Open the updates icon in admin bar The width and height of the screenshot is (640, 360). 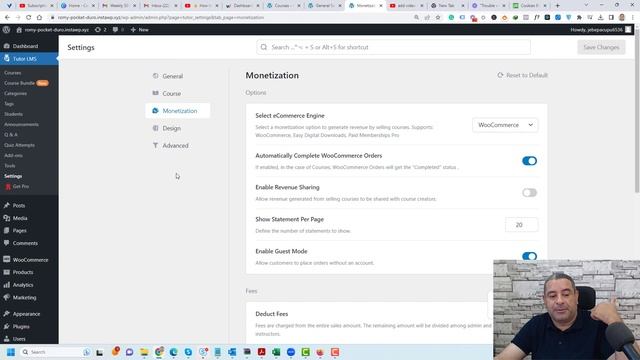coord(98,30)
